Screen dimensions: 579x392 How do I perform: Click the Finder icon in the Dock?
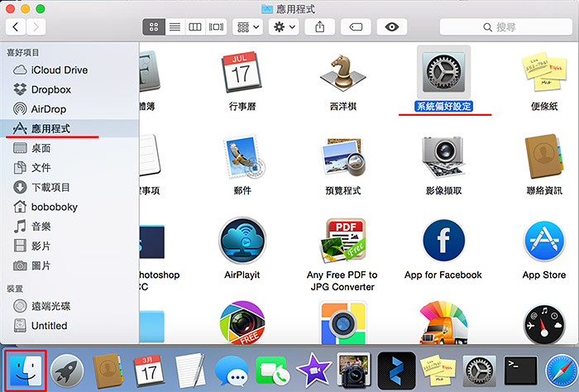(x=26, y=370)
